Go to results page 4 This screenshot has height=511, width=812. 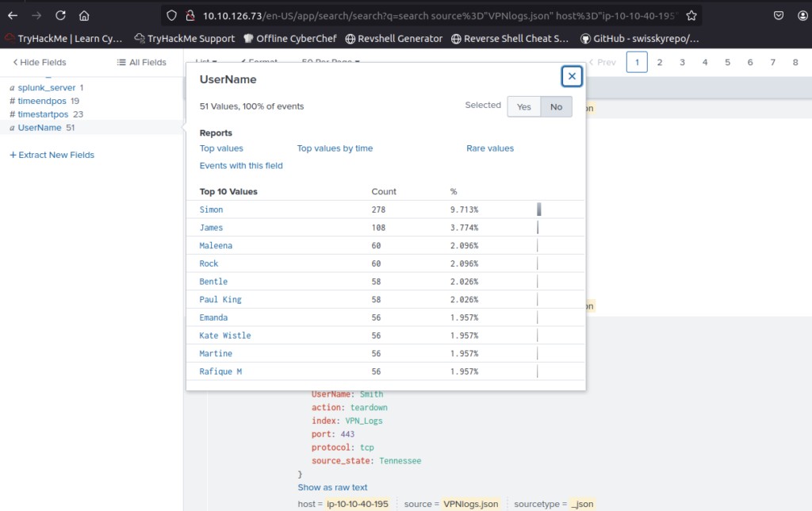[x=705, y=62]
